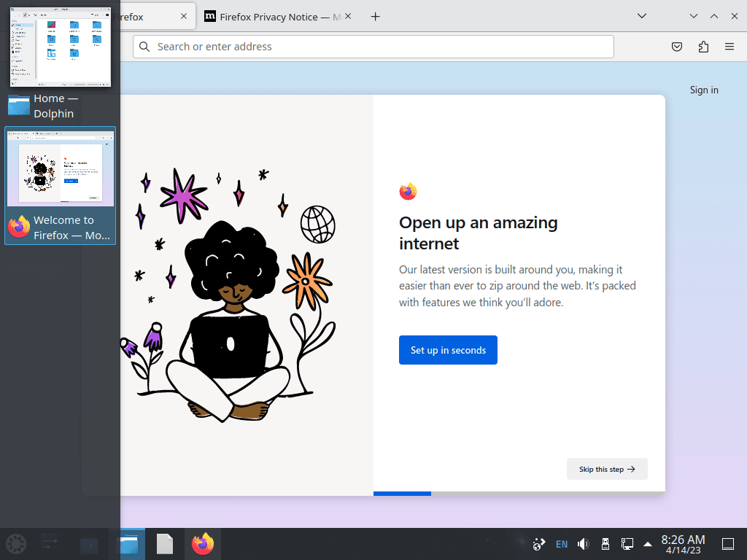Switch to Firefox Privacy Notice tab
The width and height of the screenshot is (747, 560).
274,17
